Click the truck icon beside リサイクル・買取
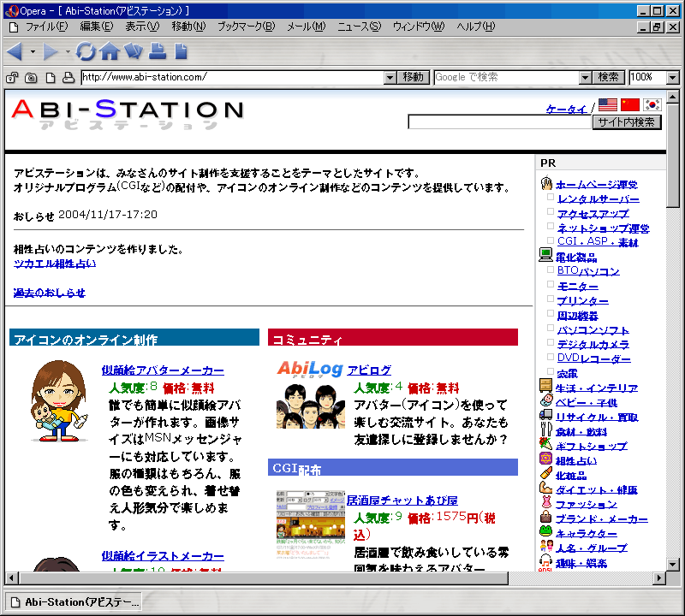The height and width of the screenshot is (616, 685). point(546,415)
